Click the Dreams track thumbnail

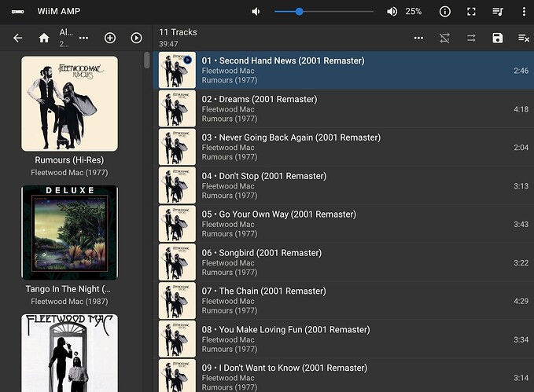tap(177, 108)
